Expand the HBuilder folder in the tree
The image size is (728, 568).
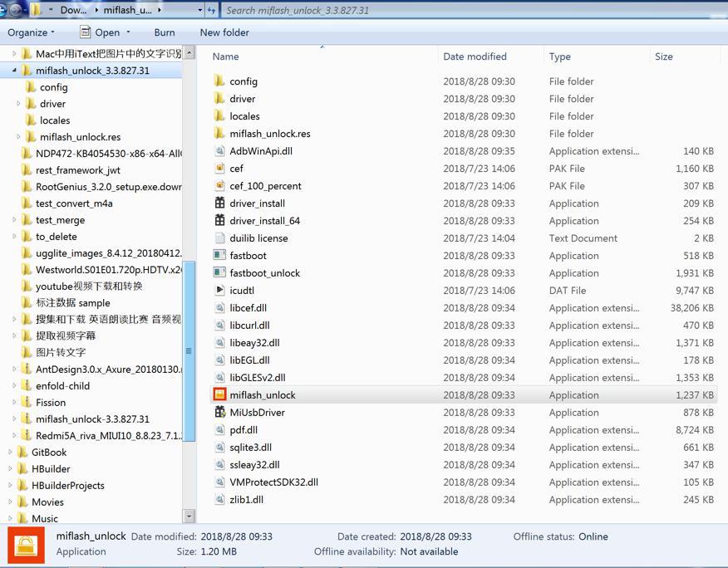click(x=10, y=468)
